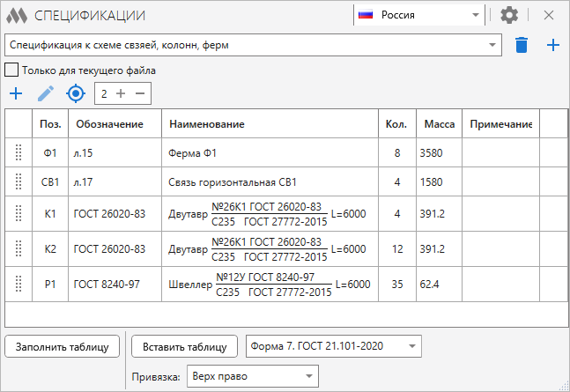
Task: Click the 'Кол.' column header
Action: tap(397, 124)
